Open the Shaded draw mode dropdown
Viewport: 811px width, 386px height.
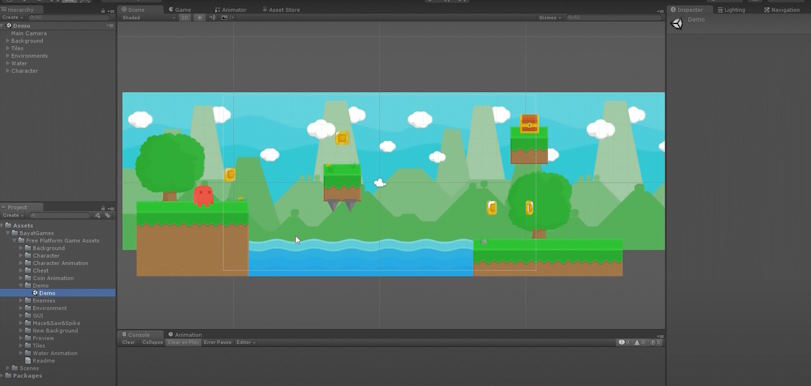[147, 18]
